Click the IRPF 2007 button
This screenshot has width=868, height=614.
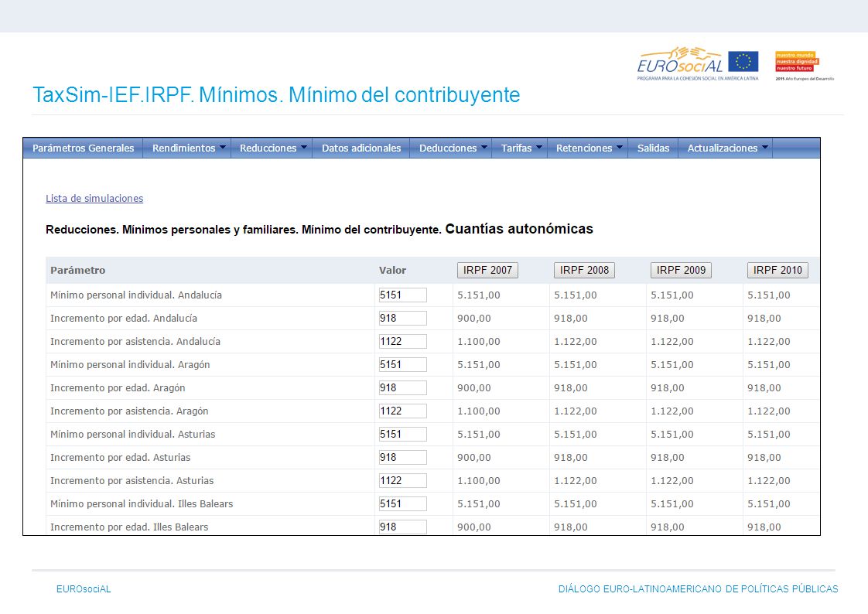click(487, 270)
